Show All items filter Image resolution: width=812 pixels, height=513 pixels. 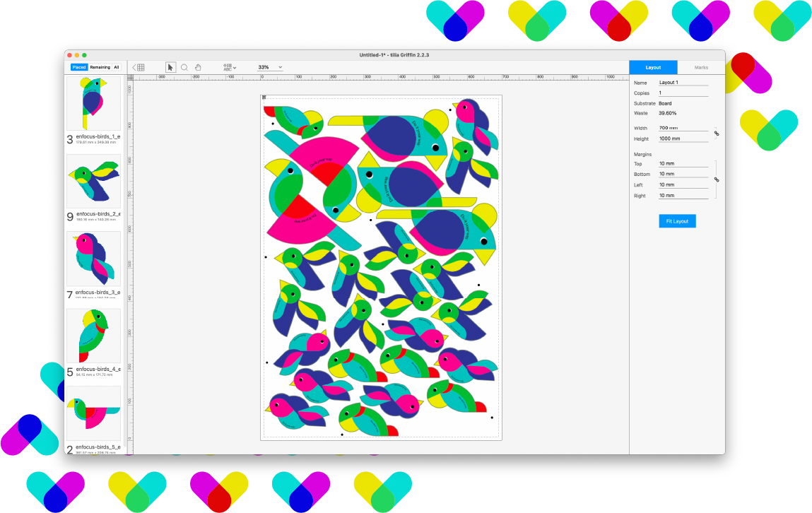tap(117, 67)
